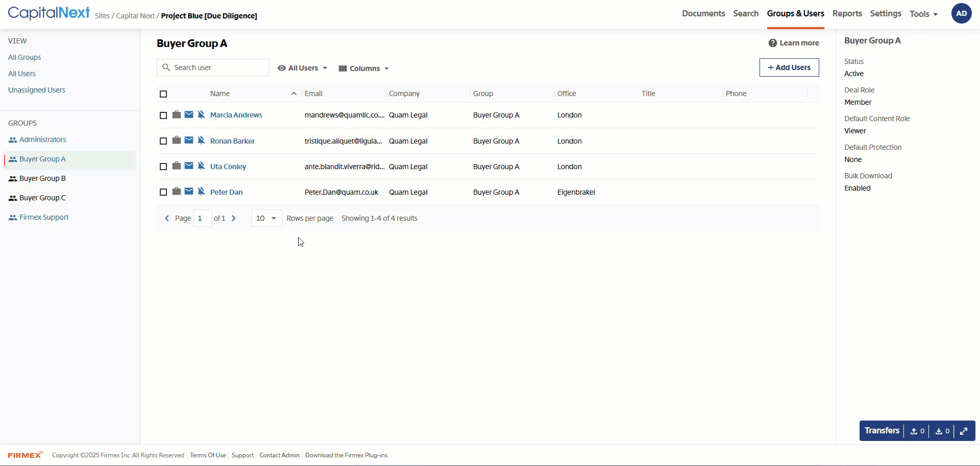View All Users in sidebar
This screenshot has height=466, width=980.
22,74
